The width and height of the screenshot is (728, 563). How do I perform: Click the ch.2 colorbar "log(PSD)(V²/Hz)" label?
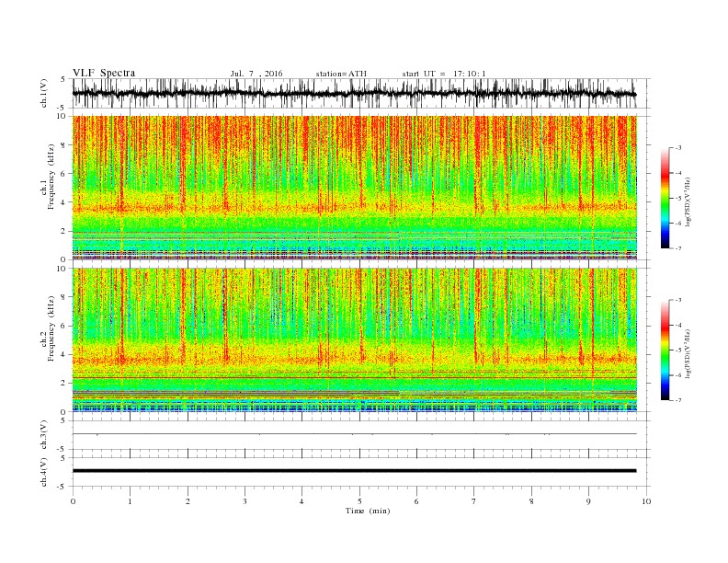[x=688, y=353]
